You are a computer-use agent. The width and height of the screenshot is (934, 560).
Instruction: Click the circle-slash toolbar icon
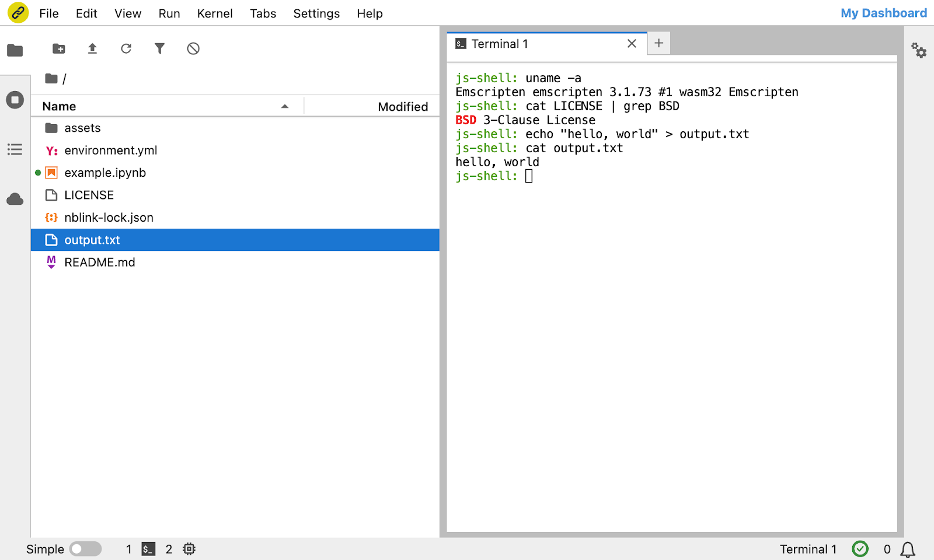pos(193,48)
